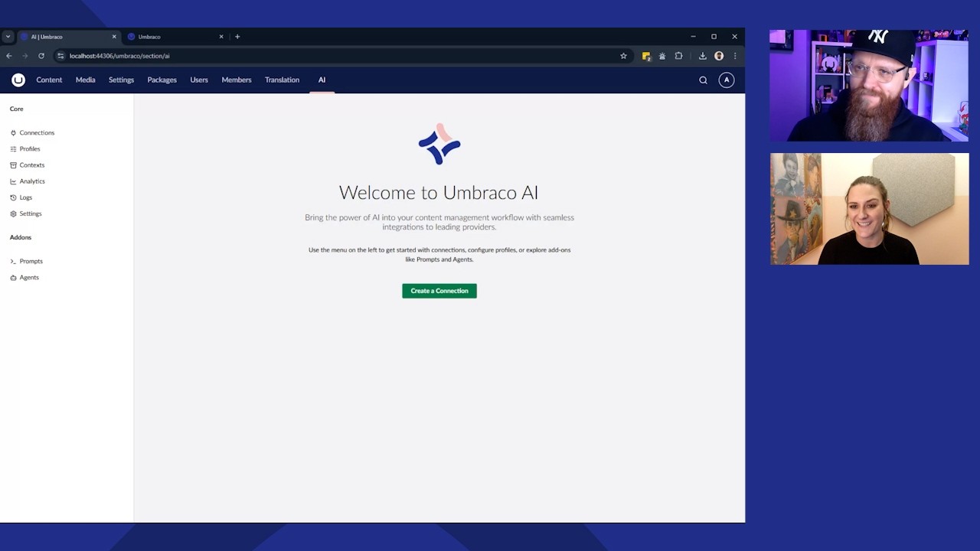Viewport: 980px width, 551px height.
Task: Click the browser forward arrow
Action: tap(24, 56)
